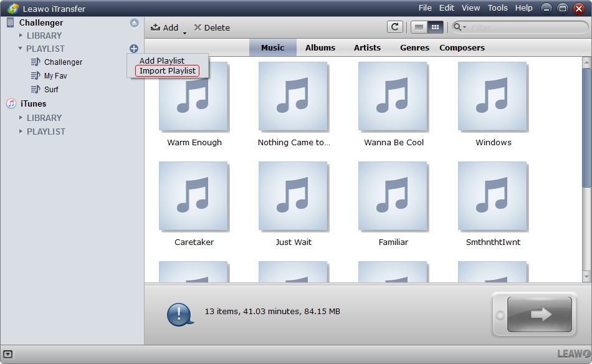The image size is (592, 364).
Task: Click the vertical scrollbar thumb
Action: point(586,127)
